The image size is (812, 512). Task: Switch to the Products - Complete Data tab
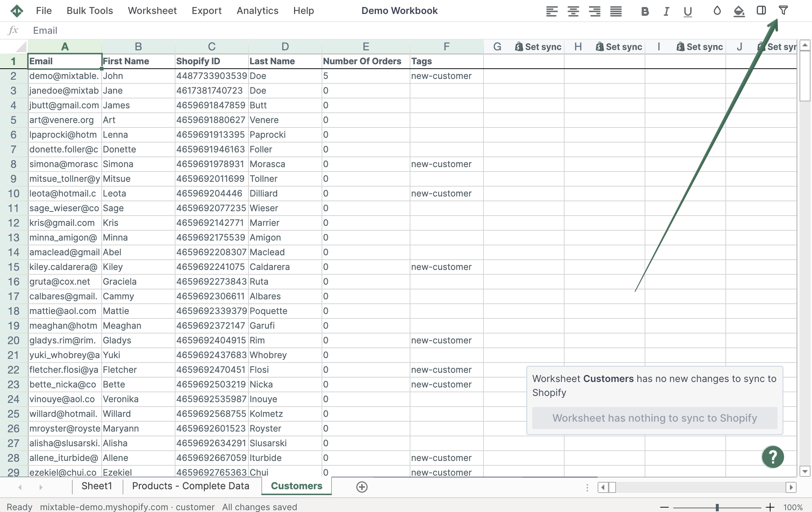point(191,486)
